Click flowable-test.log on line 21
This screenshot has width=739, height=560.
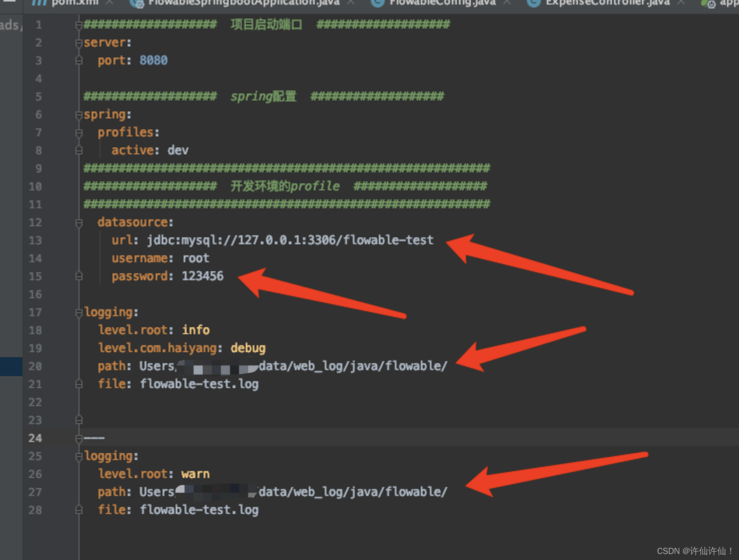[x=199, y=385]
